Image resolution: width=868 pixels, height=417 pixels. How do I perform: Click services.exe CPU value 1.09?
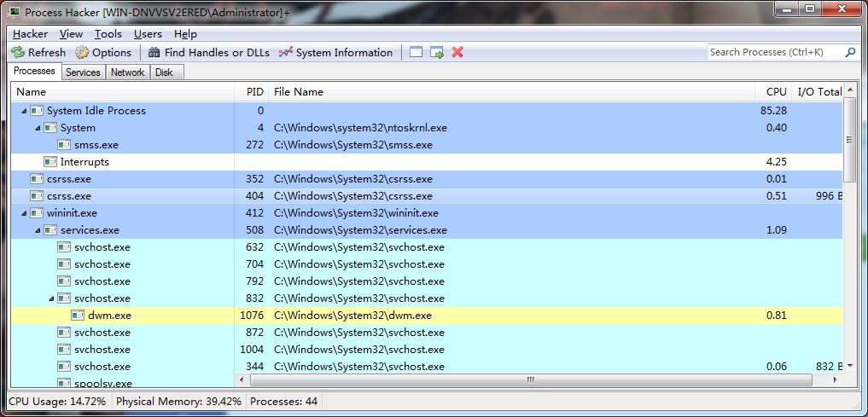(777, 230)
